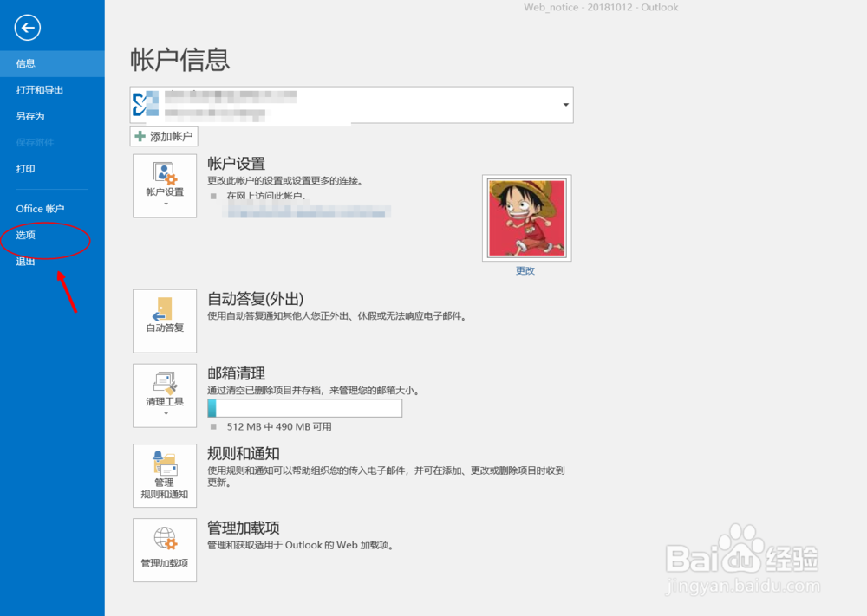The image size is (867, 616).
Task: Click the 规则和通知 heading
Action: 244,454
